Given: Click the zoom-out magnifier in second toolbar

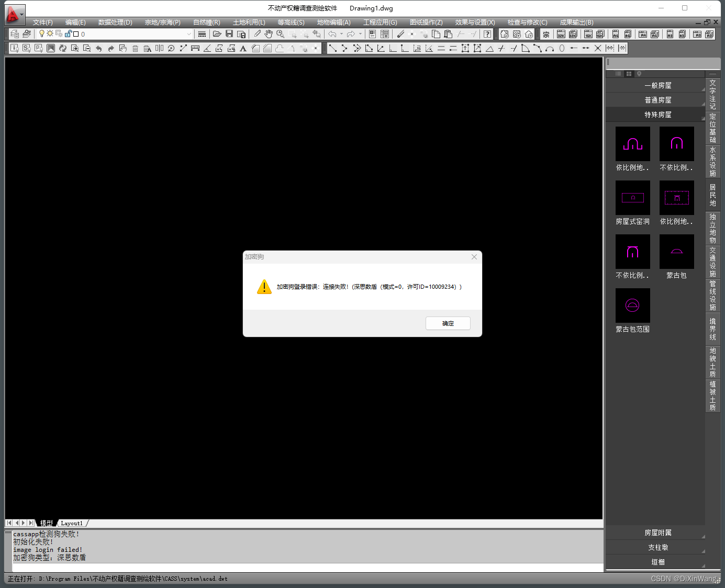Looking at the screenshot, I should tap(87, 48).
